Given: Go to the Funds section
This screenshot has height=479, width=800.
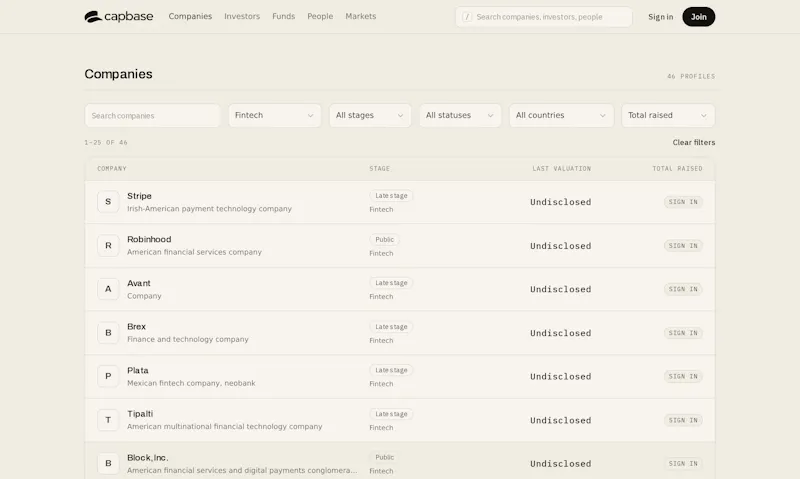Looking at the screenshot, I should (x=284, y=16).
